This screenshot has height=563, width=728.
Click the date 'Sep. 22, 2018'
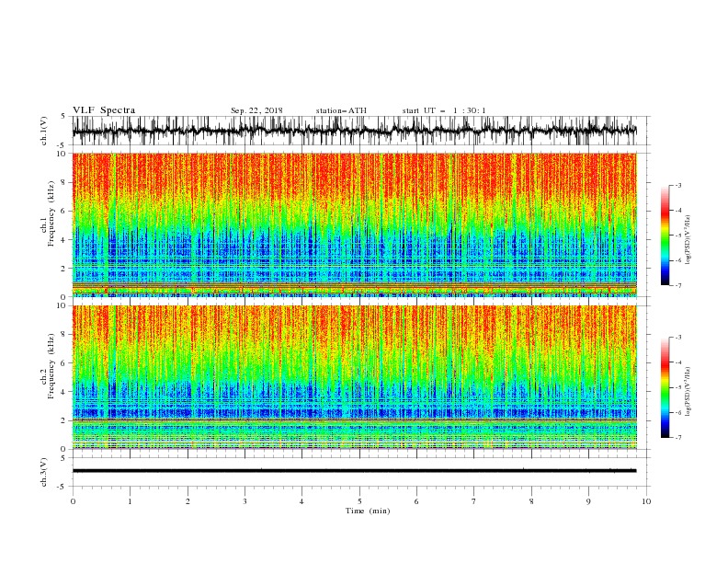click(x=256, y=110)
